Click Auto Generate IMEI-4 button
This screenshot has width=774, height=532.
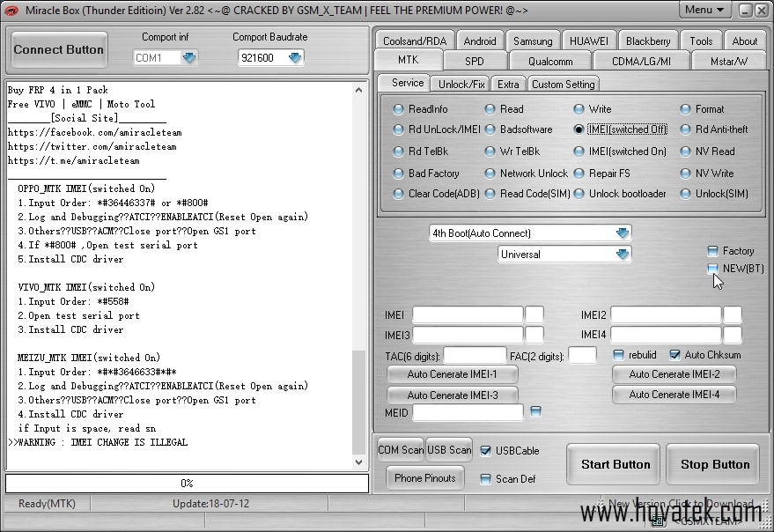(x=674, y=395)
